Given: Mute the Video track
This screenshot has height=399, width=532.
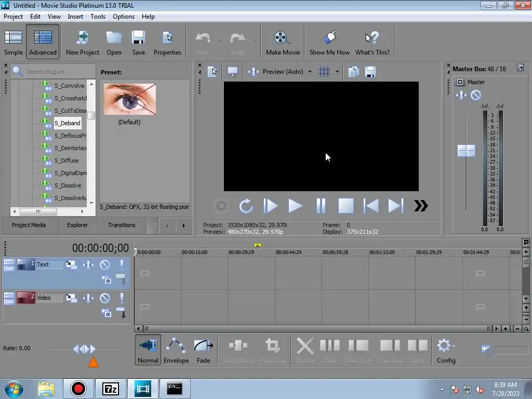Looking at the screenshot, I should coord(105,298).
